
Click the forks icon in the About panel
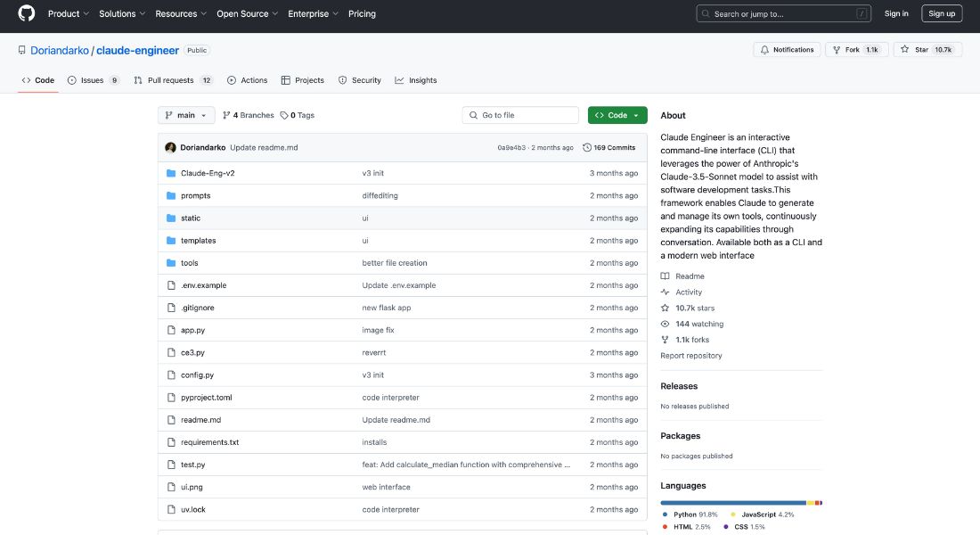pyautogui.click(x=665, y=339)
